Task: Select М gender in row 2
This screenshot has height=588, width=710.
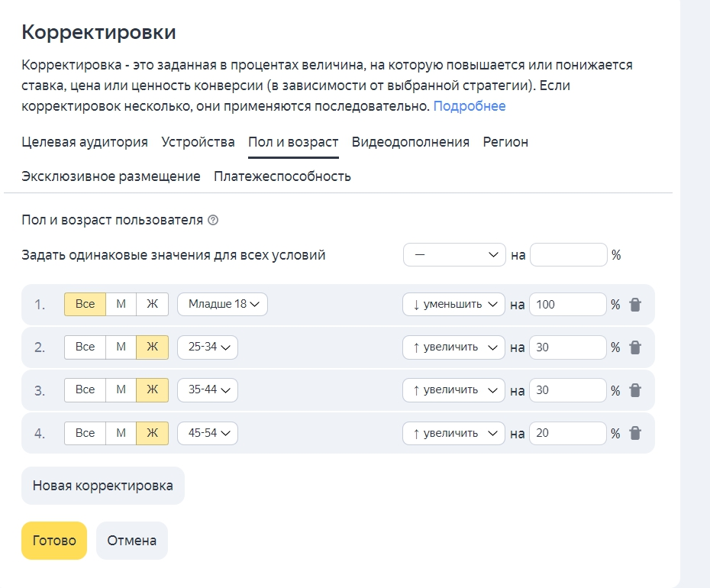Action: pyautogui.click(x=121, y=347)
